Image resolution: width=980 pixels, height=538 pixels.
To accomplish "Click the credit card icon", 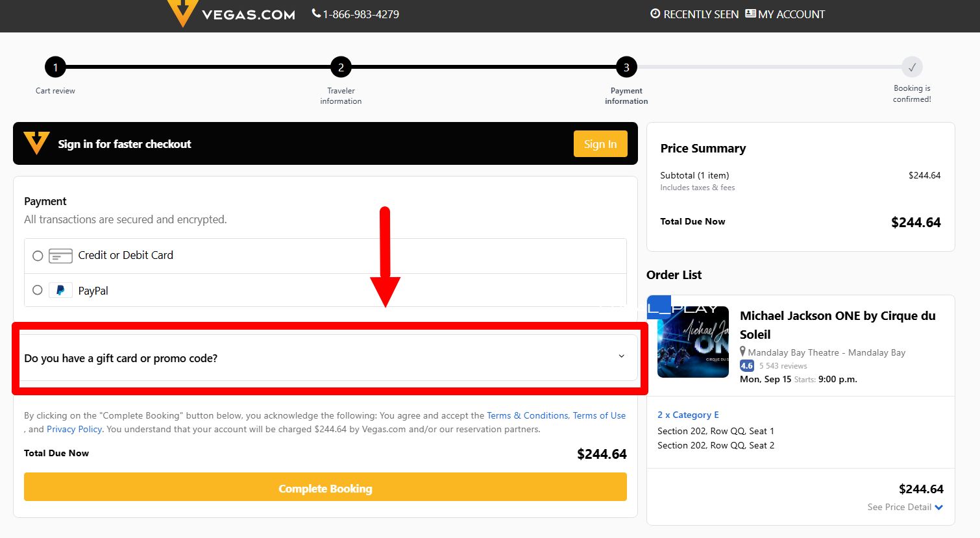I will [60, 256].
